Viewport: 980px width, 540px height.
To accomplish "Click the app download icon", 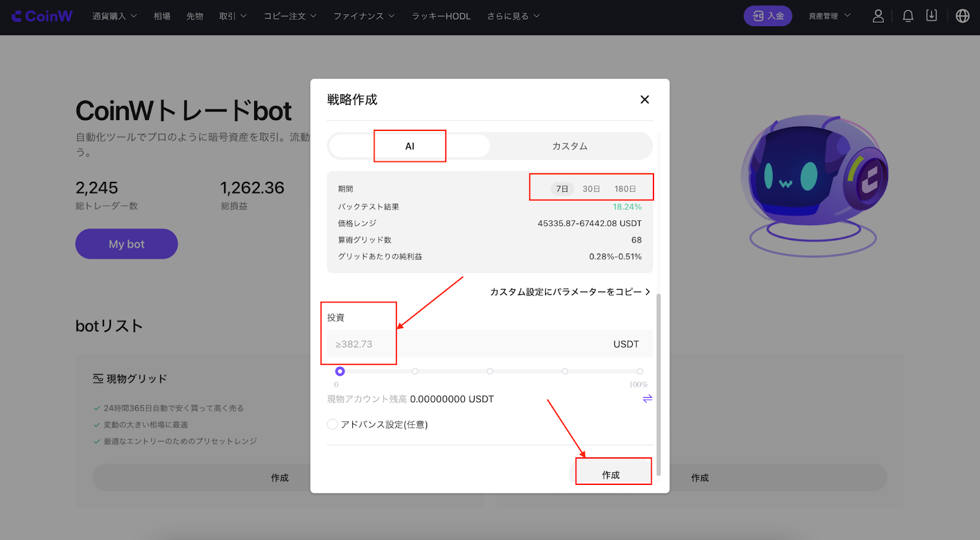I will coord(932,16).
